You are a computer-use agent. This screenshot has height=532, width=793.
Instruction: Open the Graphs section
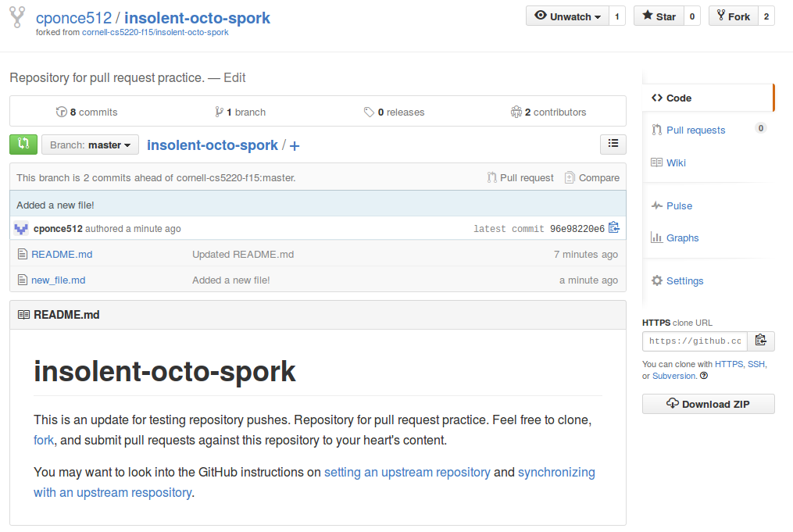coord(682,237)
